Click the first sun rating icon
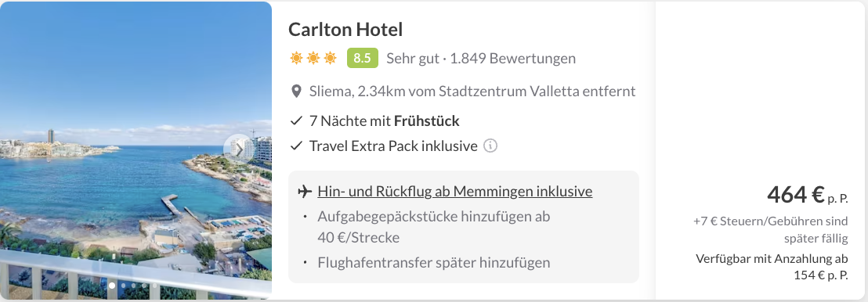Image resolution: width=868 pixels, height=302 pixels. (296, 58)
